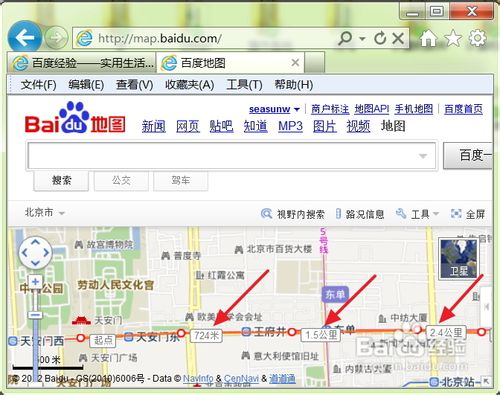The height and width of the screenshot is (395, 500).
Task: Click the 1.5公里 distance label
Action: click(x=321, y=335)
